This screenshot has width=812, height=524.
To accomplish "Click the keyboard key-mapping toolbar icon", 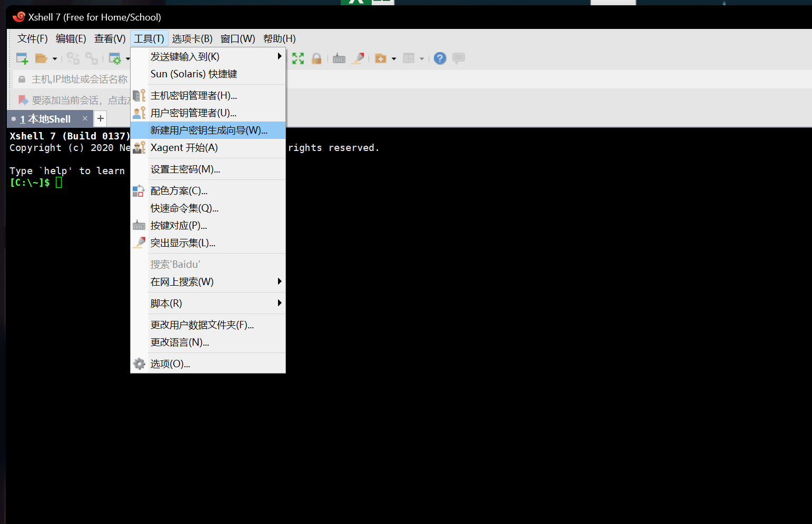I will tap(339, 58).
